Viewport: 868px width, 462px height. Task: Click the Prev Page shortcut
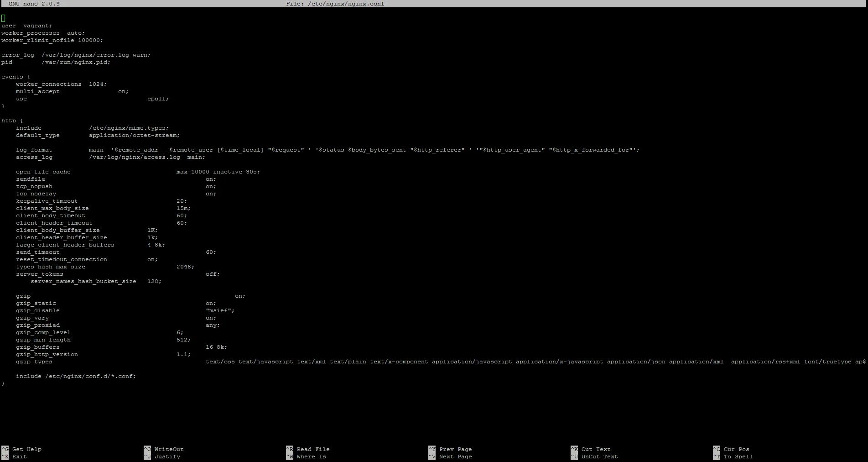point(455,449)
